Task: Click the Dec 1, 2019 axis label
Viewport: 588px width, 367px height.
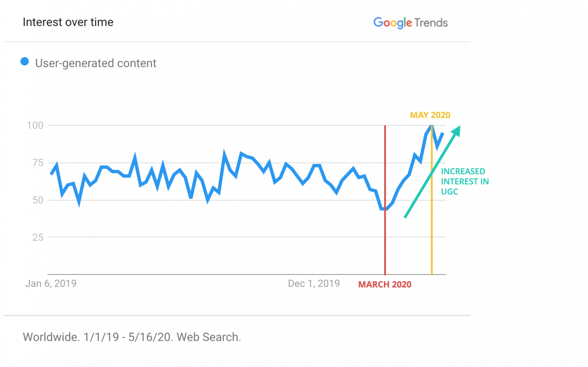Action: point(314,284)
